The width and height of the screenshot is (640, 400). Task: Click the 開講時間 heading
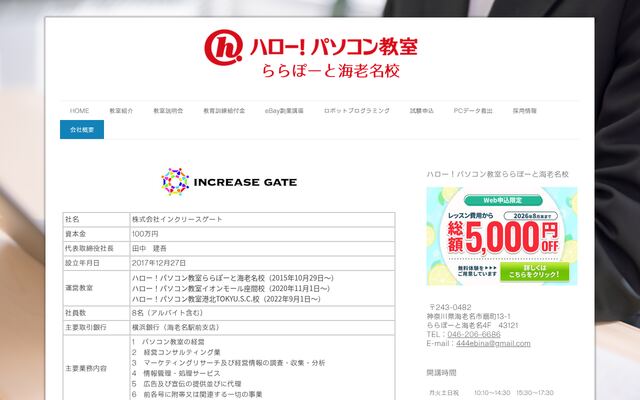coord(441,373)
